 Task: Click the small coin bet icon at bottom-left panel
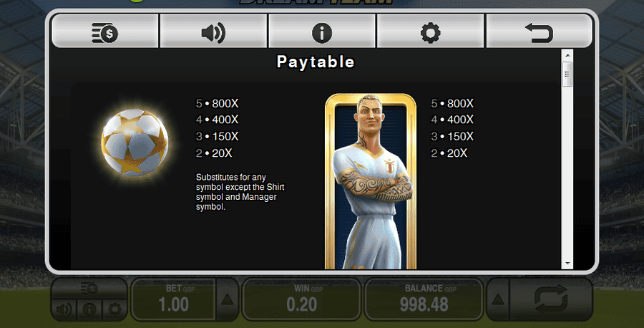[89, 289]
